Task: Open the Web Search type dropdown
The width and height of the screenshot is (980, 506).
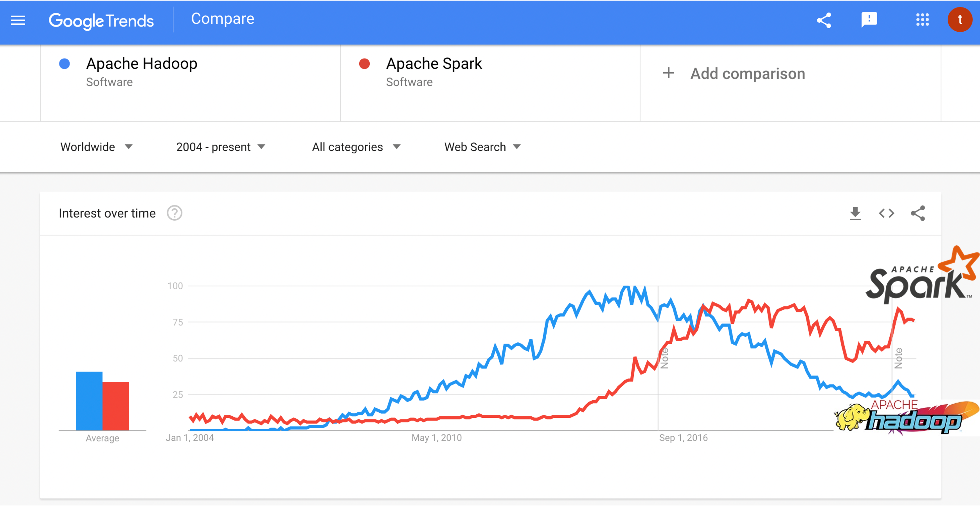Action: click(x=482, y=147)
